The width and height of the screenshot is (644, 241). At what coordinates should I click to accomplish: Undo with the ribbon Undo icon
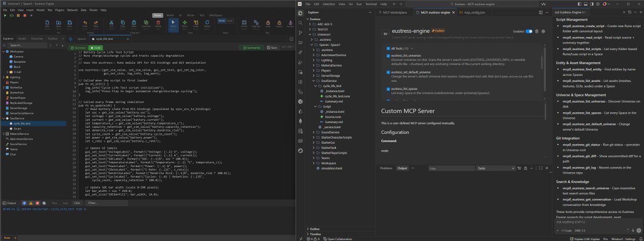pyautogui.click(x=85, y=24)
